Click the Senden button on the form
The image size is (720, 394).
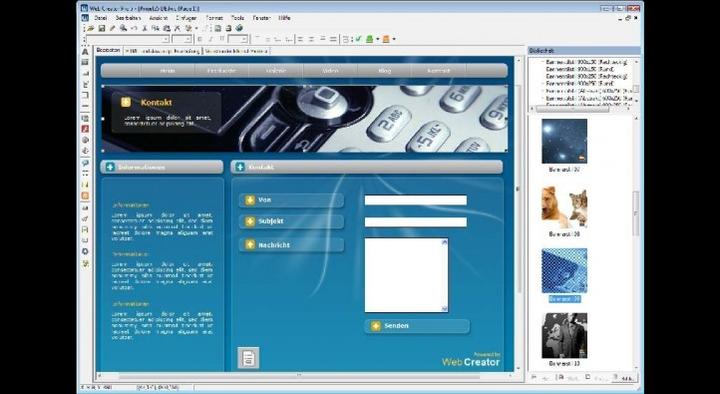coord(417,326)
